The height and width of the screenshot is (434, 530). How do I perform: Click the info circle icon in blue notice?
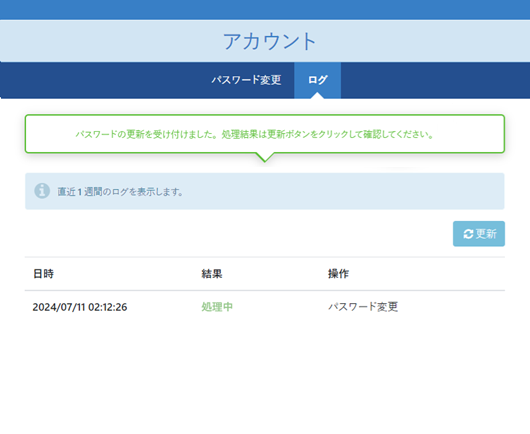[x=42, y=191]
